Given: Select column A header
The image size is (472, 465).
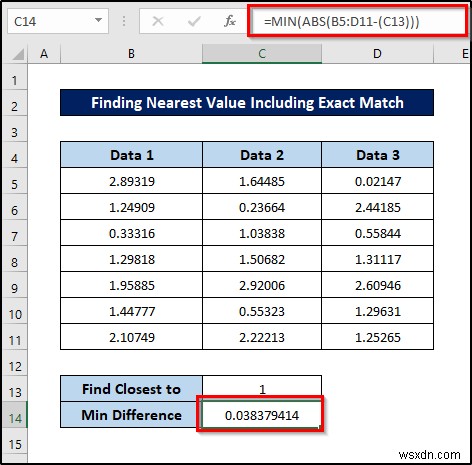Looking at the screenshot, I should pos(44,54).
